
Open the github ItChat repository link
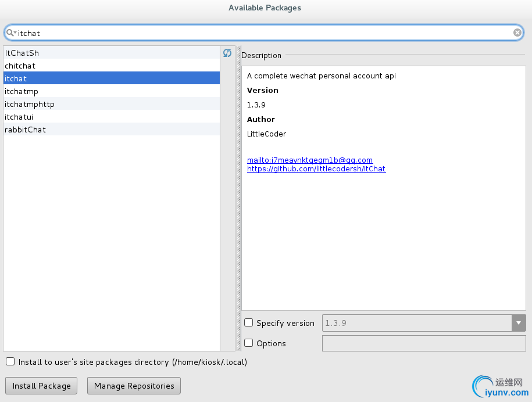pos(316,169)
